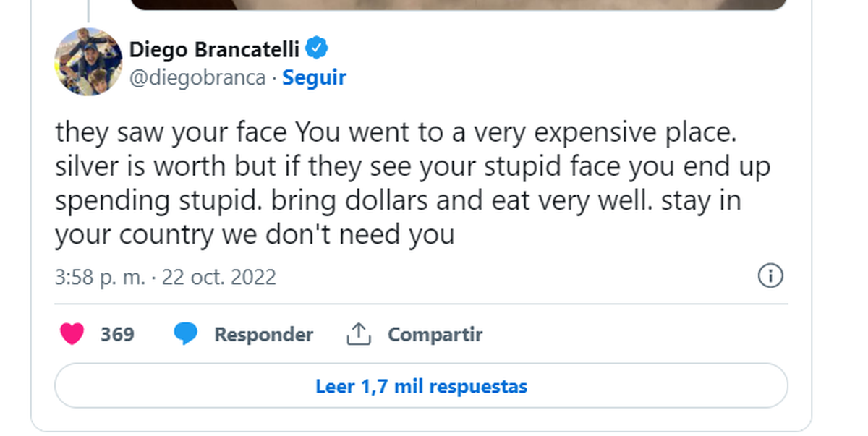This screenshot has height=436, width=868.
Task: Click the dark media image above the tweet
Action: pos(458,4)
